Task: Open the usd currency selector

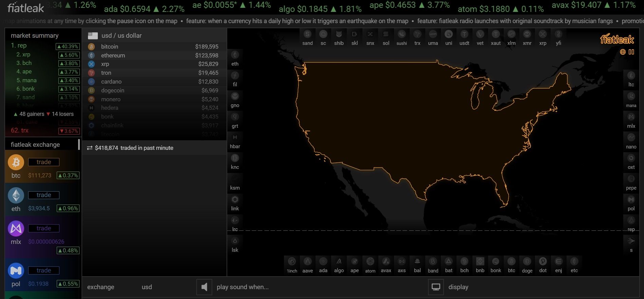Action: click(146, 287)
